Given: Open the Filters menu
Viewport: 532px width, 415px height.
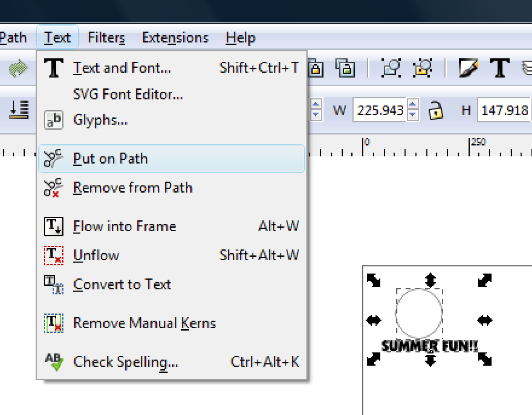Looking at the screenshot, I should point(106,37).
